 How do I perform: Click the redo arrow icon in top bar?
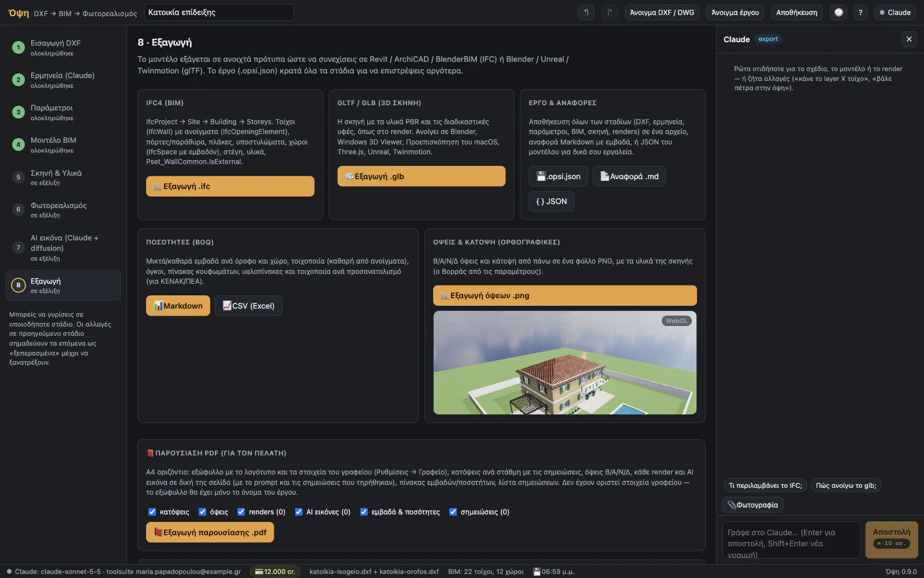pos(610,12)
